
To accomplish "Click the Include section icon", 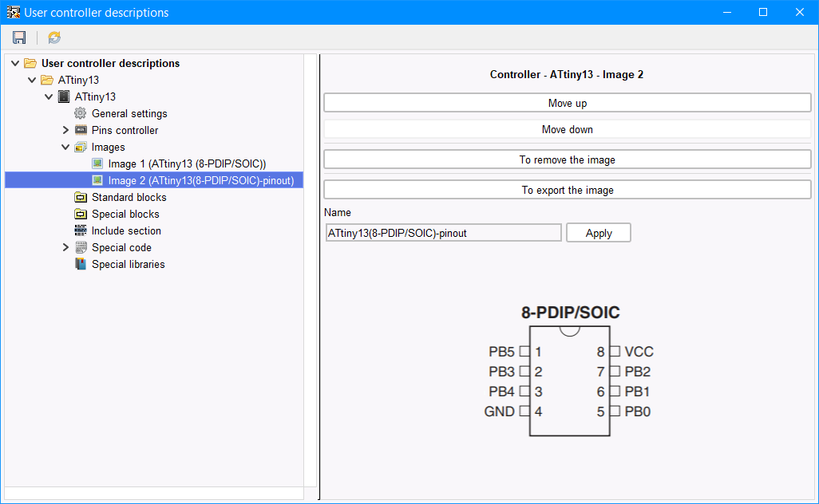I will [x=81, y=230].
